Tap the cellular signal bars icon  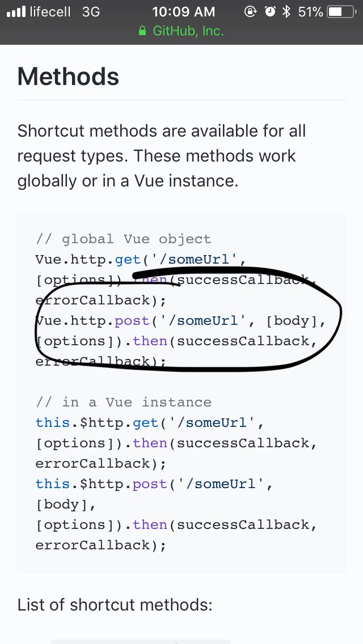[x=16, y=11]
